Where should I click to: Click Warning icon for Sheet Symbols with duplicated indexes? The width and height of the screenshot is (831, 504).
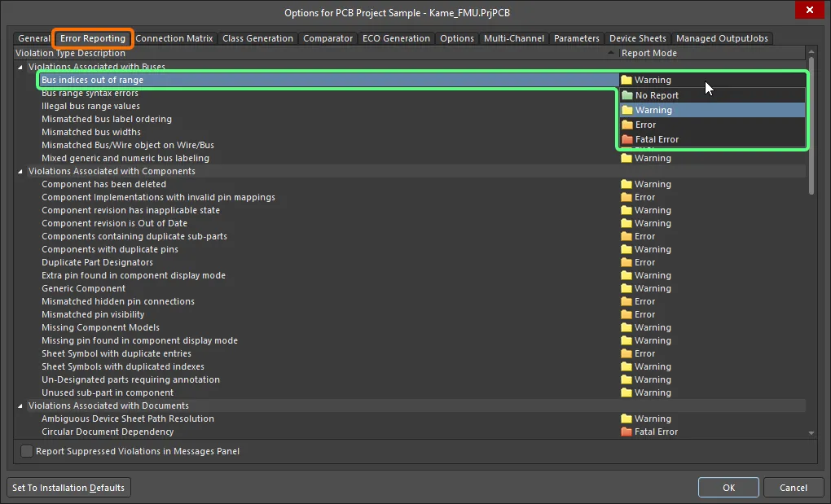(x=627, y=366)
